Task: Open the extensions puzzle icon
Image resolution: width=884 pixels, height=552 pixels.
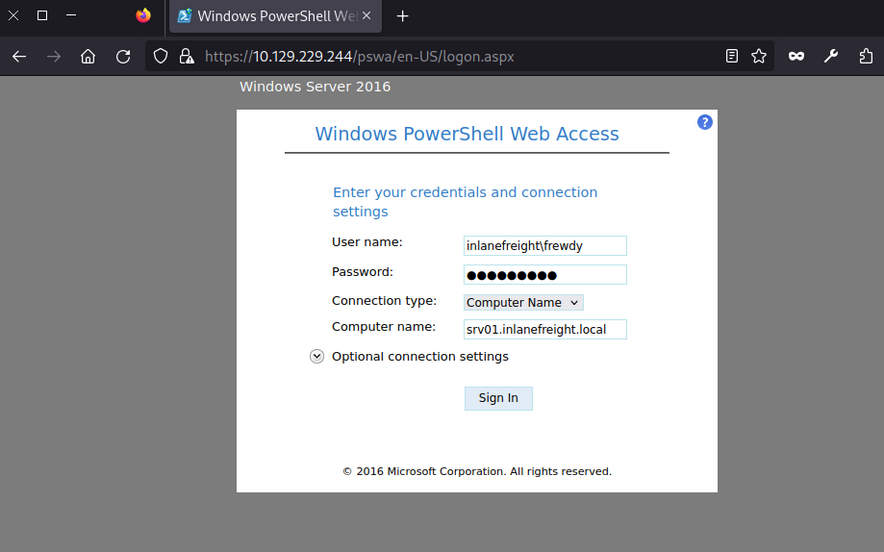Action: [866, 56]
